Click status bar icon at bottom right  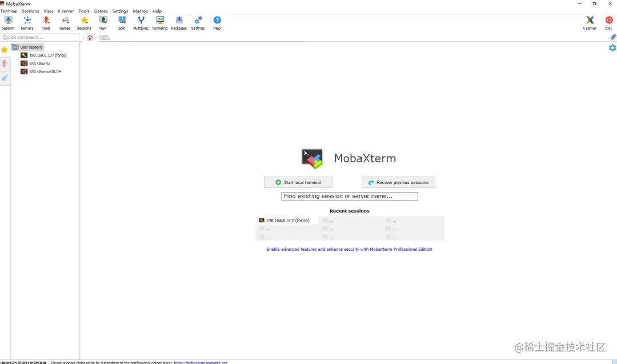click(x=614, y=362)
